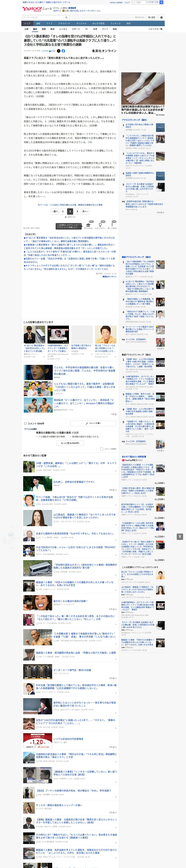Select the 速報 navigation tab
This screenshot has height=868, width=186.
[x=38, y=24]
